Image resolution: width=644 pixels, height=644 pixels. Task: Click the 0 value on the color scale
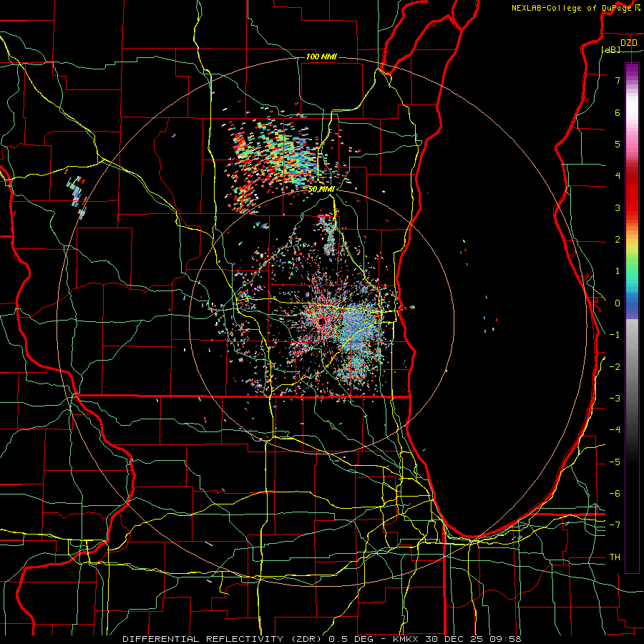coord(618,303)
